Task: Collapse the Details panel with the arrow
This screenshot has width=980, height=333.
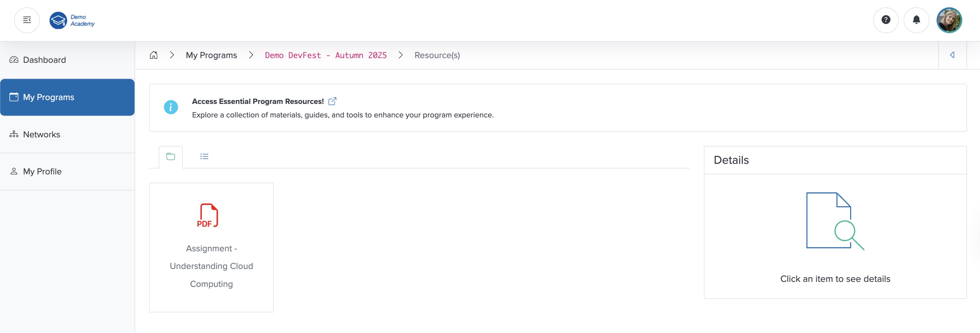Action: [x=953, y=55]
